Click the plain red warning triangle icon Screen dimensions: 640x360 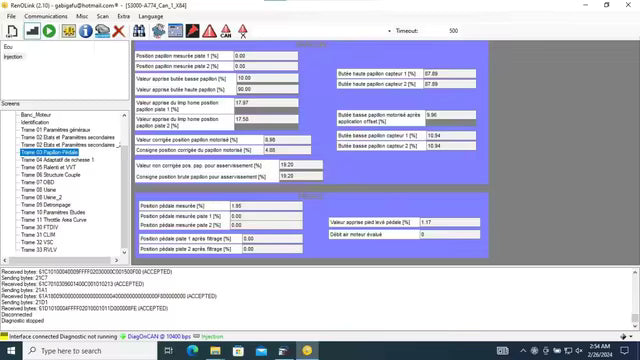(209, 31)
